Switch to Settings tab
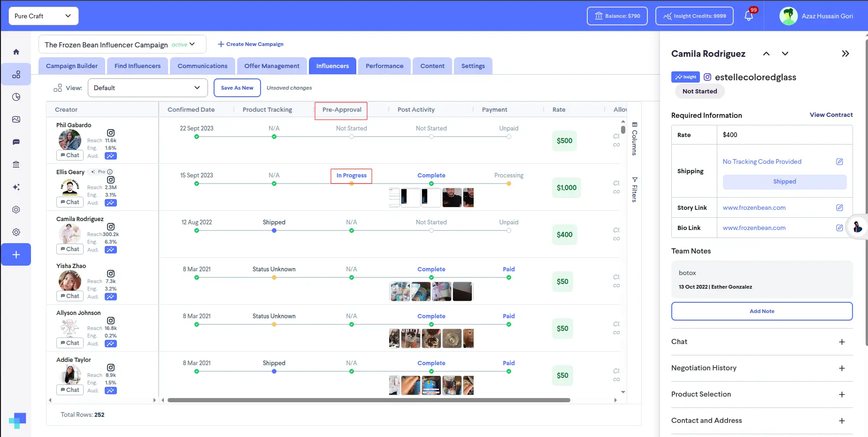Image resolution: width=868 pixels, height=437 pixels. [473, 66]
